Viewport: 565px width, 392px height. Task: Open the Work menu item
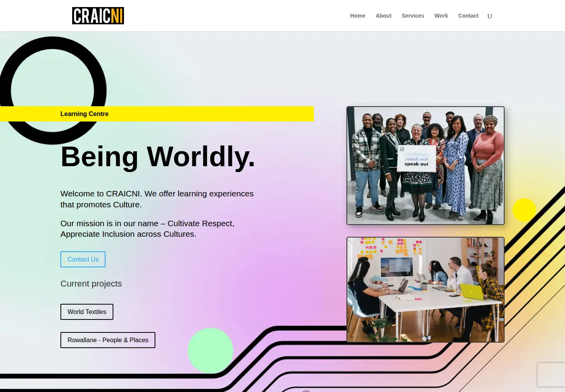441,16
